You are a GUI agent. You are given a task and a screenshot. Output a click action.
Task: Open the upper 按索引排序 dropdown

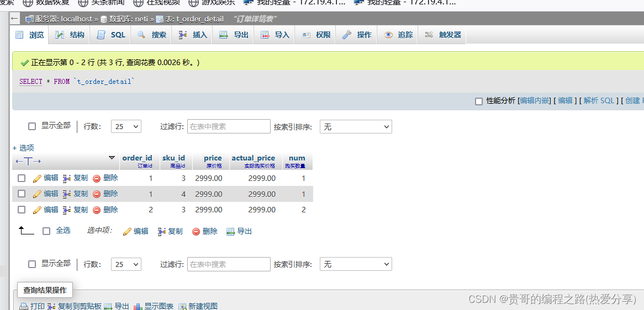pyautogui.click(x=356, y=127)
